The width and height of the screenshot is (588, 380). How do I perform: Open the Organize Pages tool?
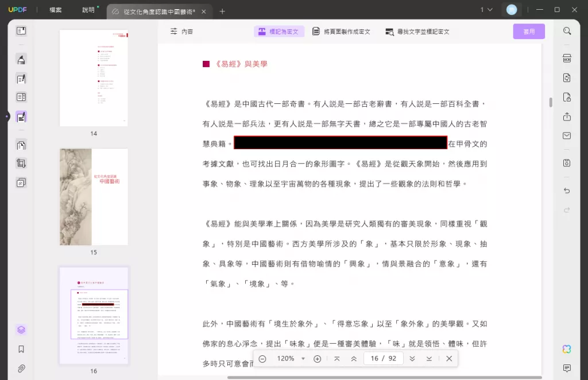tap(21, 145)
